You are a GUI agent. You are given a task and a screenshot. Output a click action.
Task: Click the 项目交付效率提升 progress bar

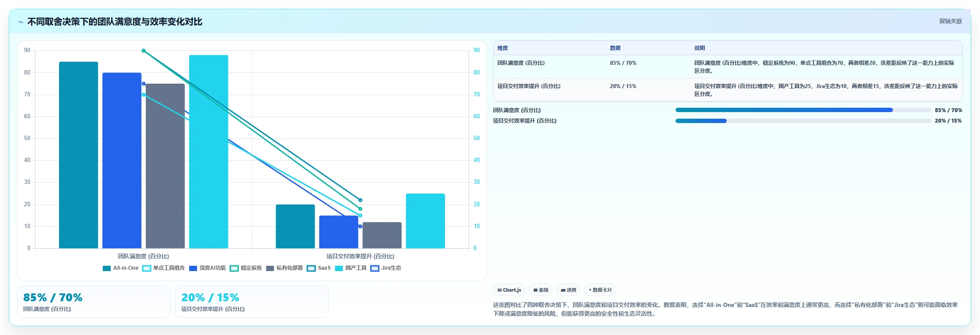pyautogui.click(x=803, y=121)
